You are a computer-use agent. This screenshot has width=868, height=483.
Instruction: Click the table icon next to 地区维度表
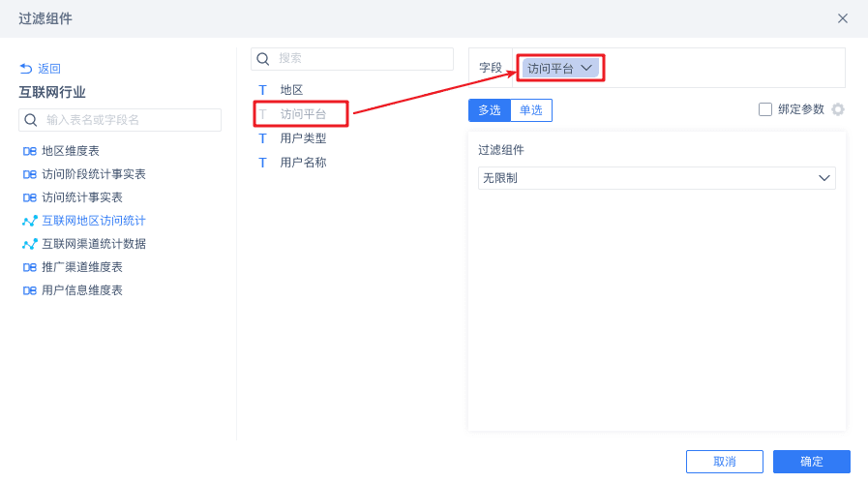coord(30,151)
